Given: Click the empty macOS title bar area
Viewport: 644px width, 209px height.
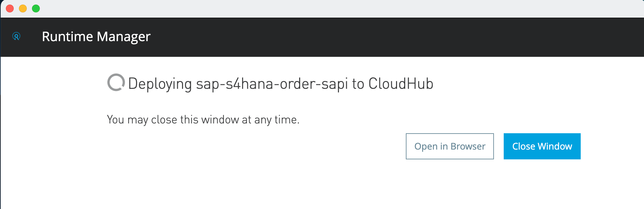Looking at the screenshot, I should tap(326, 9).
